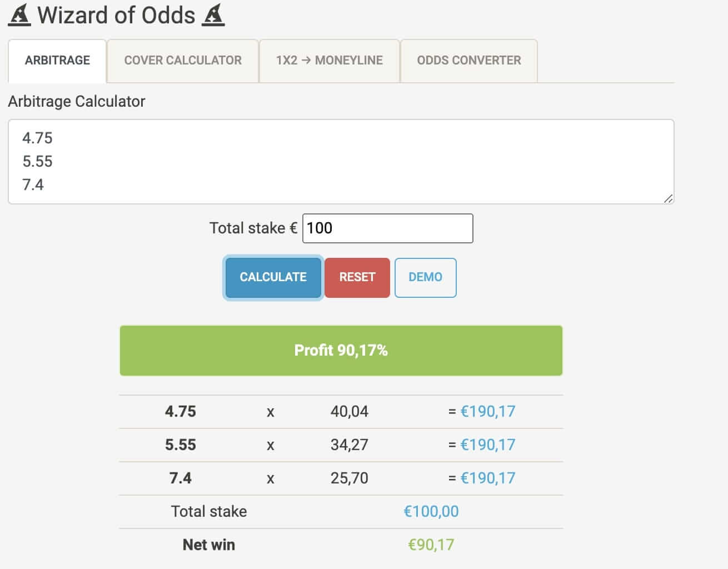
Task: Click the Calculate button
Action: (x=273, y=277)
